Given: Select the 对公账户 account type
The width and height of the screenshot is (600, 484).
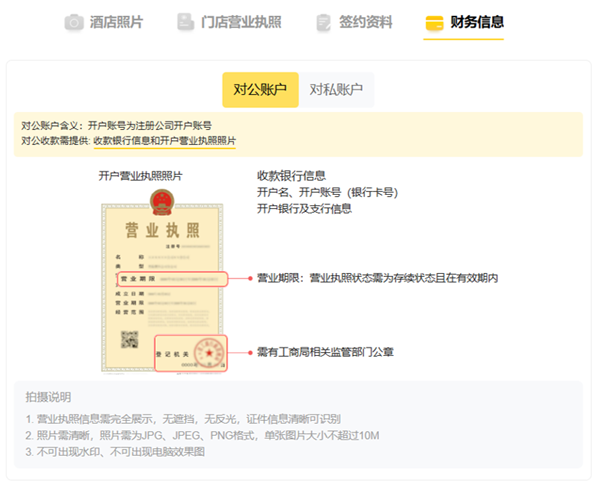Looking at the screenshot, I should [260, 90].
